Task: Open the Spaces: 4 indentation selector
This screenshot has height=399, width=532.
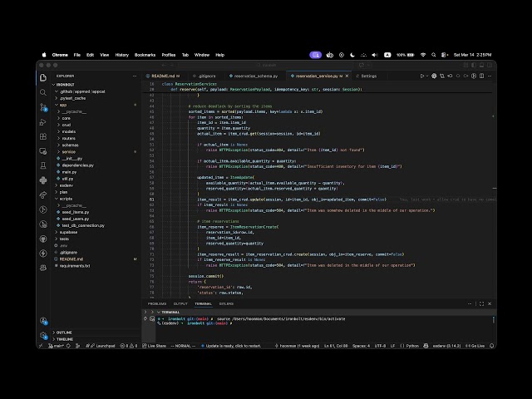Action: [361, 346]
